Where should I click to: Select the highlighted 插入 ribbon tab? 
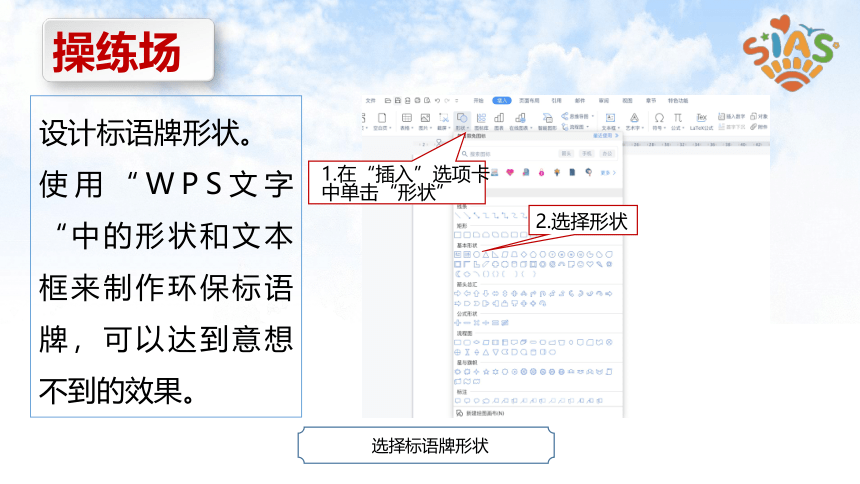coord(502,100)
